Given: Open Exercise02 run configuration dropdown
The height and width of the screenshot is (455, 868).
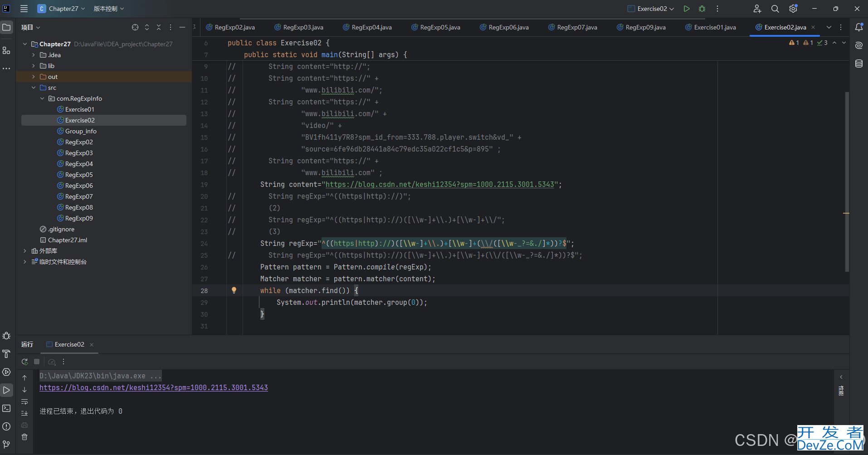Looking at the screenshot, I should (x=651, y=9).
